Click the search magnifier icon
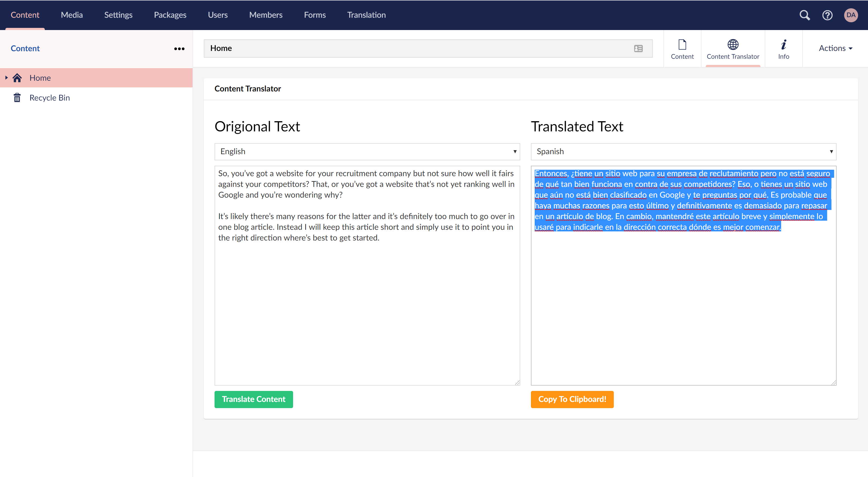Screen dimensions: 868x477 click(804, 15)
